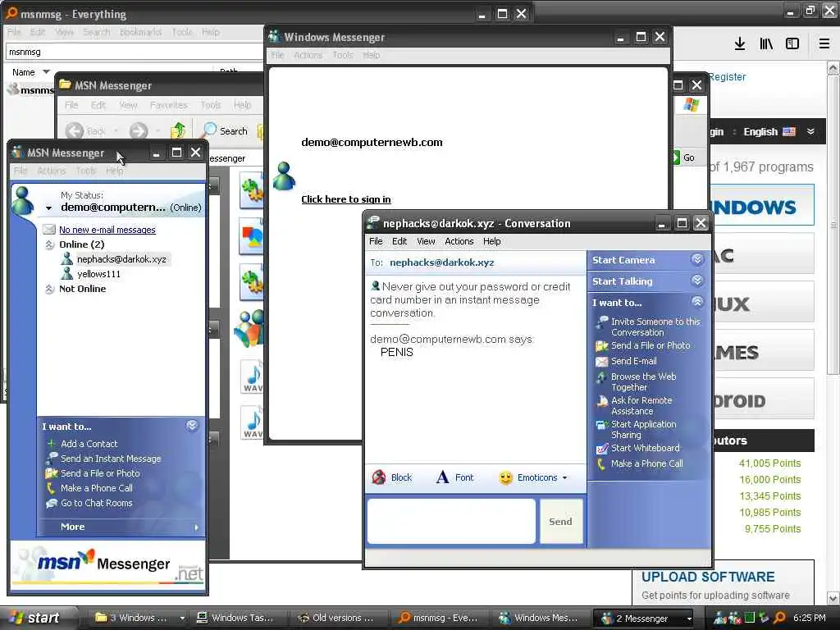Viewport: 840px width, 630px height.
Task: Click the 41,005 Points entry
Action: tap(769, 463)
